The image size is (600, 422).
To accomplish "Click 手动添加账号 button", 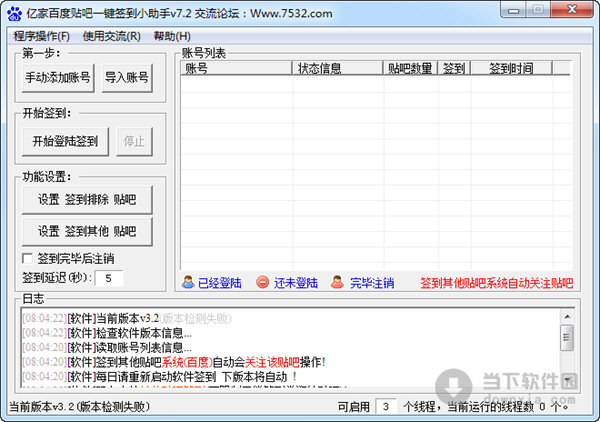I will (58, 78).
